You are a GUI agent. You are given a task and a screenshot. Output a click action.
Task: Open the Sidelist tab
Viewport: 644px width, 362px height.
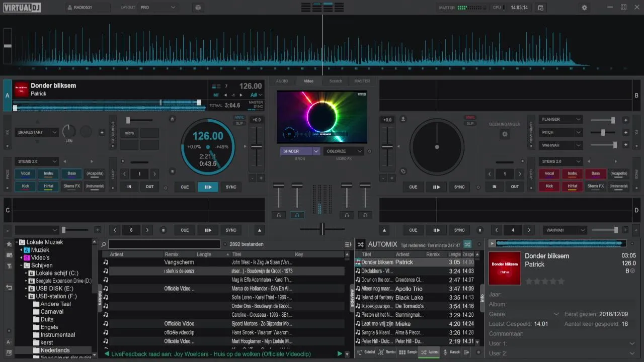[366, 352]
